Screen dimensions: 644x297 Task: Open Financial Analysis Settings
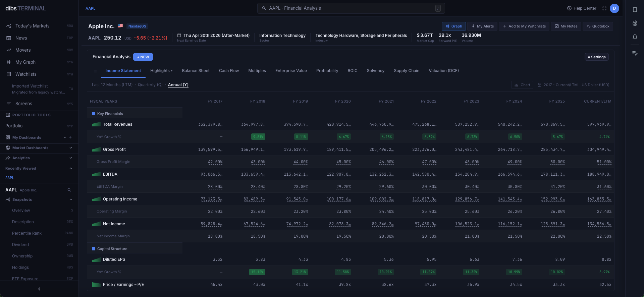tap(596, 57)
